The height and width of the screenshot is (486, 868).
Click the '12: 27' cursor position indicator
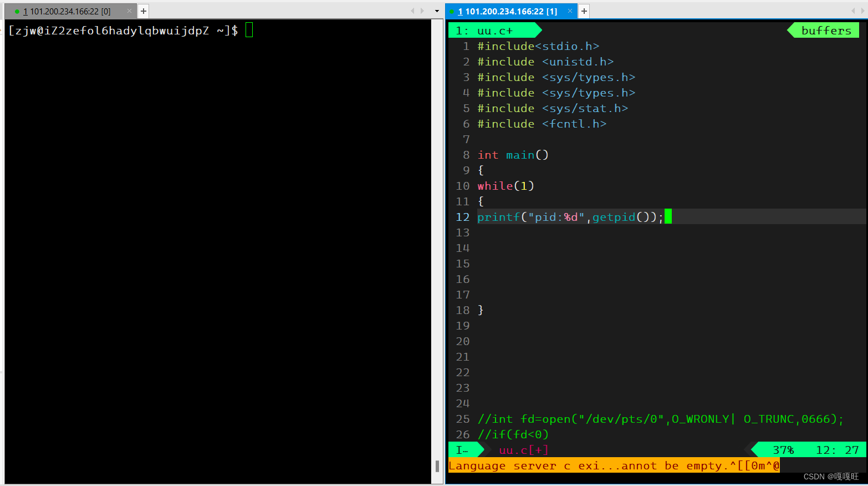point(837,450)
